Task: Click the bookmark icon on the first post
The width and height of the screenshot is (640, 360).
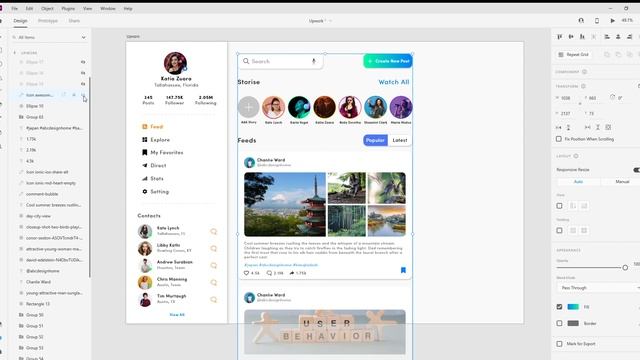Action: coord(403,270)
